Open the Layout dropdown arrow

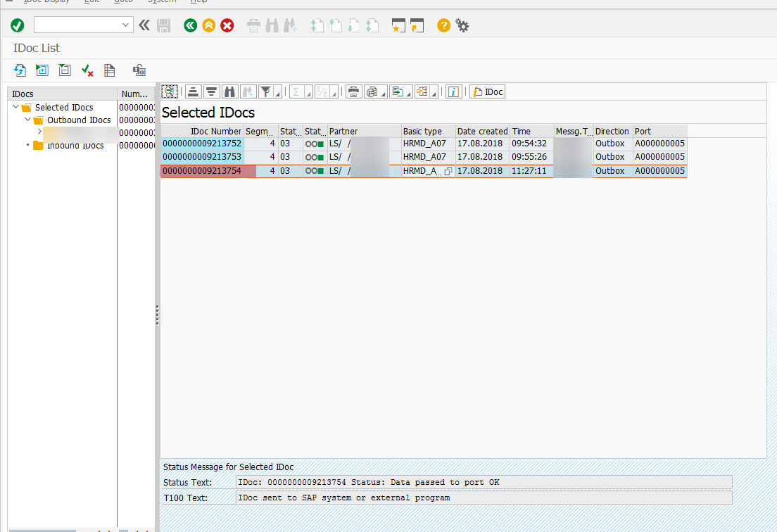tap(434, 94)
